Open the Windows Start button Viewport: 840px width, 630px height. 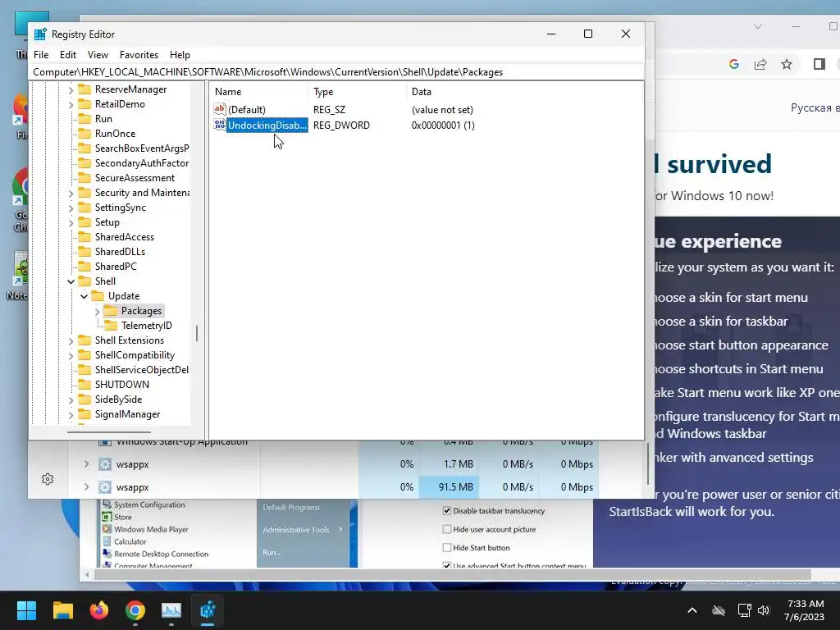[x=26, y=610]
